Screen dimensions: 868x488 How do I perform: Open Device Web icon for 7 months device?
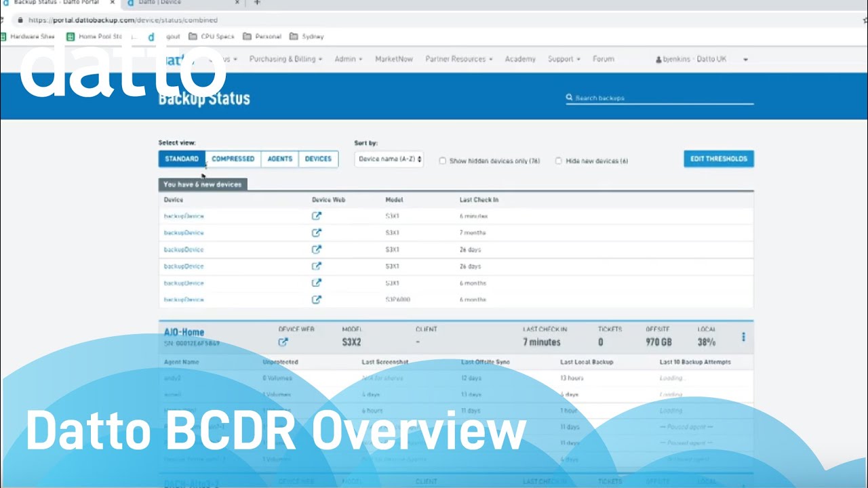317,232
